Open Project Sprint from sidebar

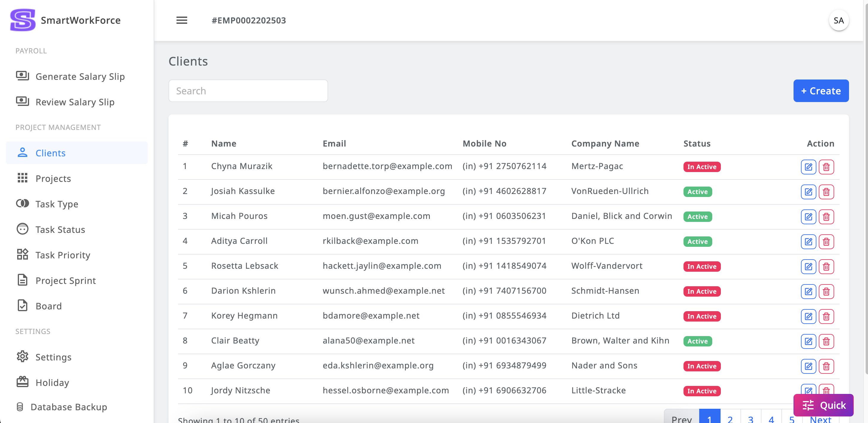65,281
